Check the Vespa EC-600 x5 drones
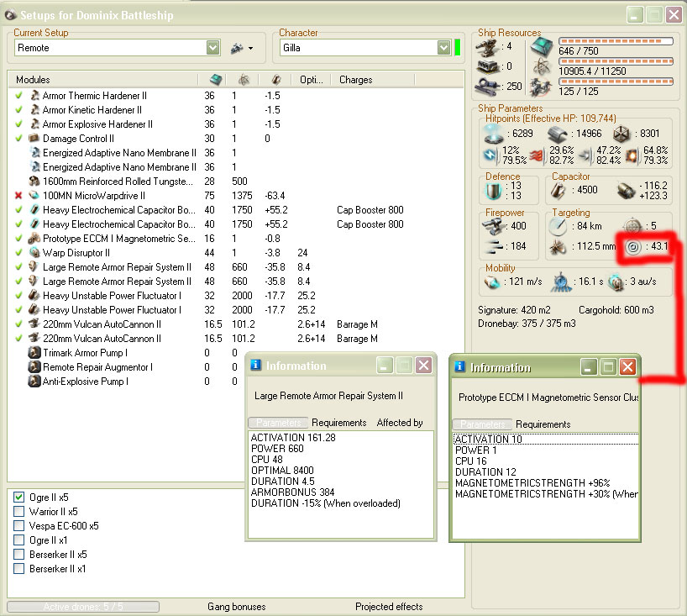This screenshot has width=687, height=616. 19,526
